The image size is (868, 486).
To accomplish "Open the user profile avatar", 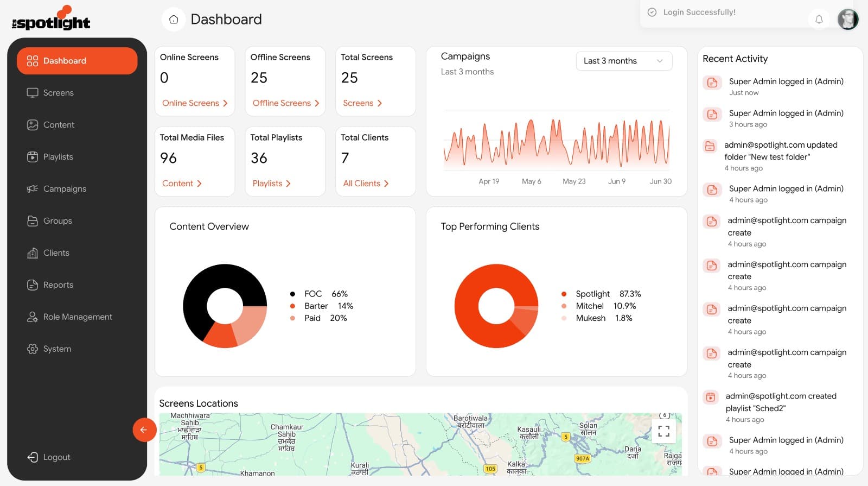I will click(x=848, y=20).
